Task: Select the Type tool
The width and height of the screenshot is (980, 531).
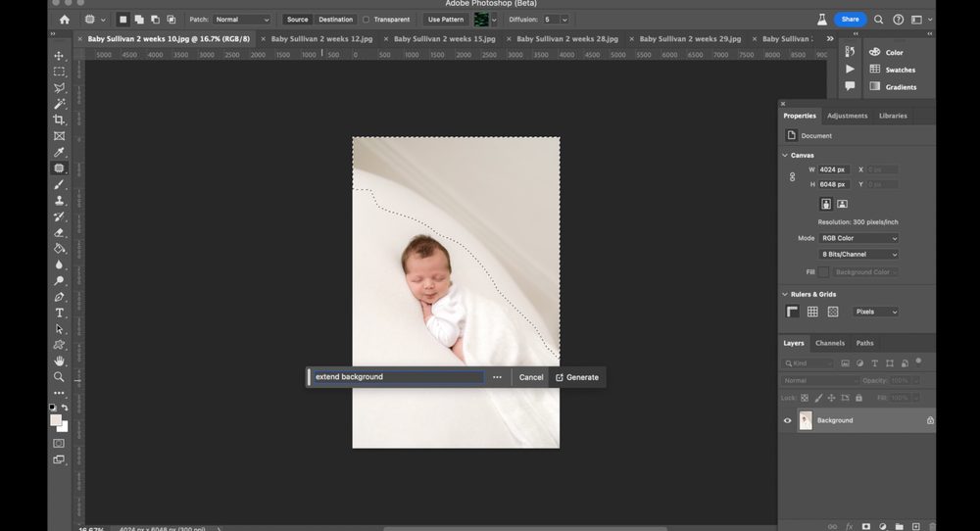Action: [59, 313]
